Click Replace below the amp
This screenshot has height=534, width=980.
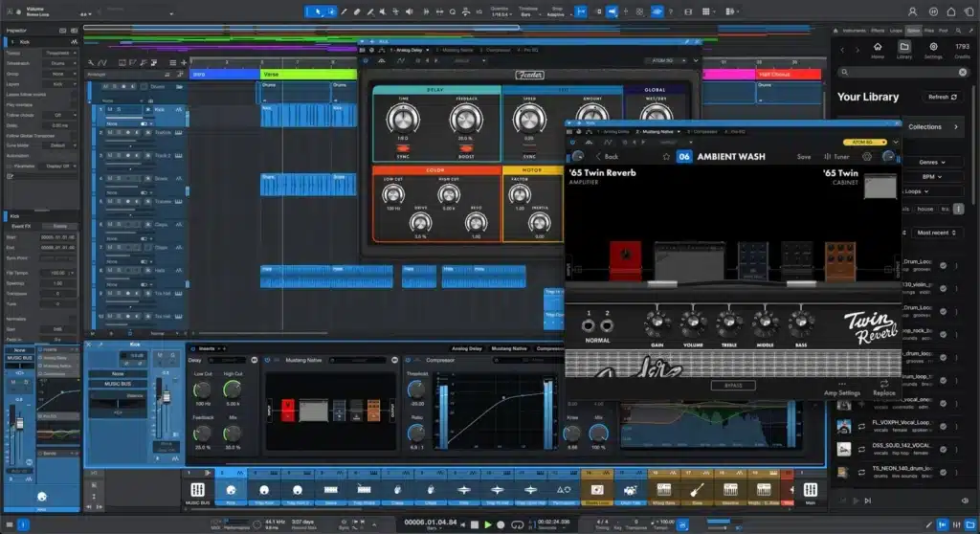[x=883, y=389]
